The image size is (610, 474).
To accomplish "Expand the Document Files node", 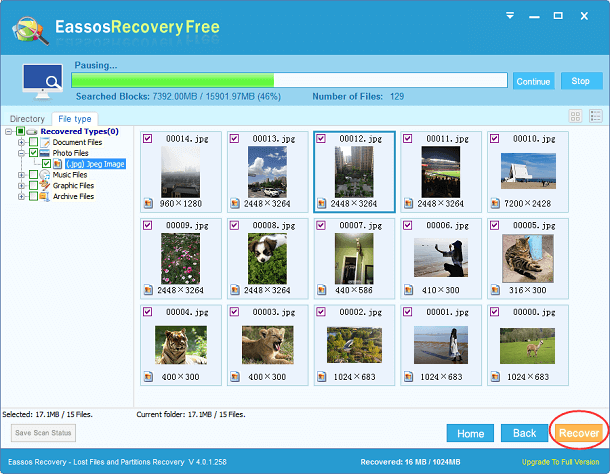I will [22, 142].
